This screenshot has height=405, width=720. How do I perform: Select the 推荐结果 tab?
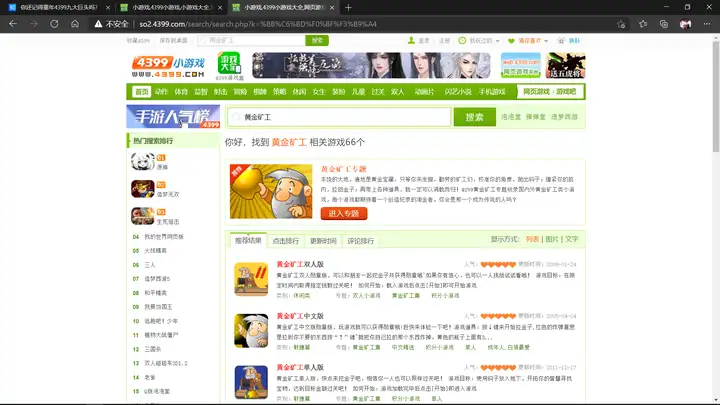click(x=248, y=240)
